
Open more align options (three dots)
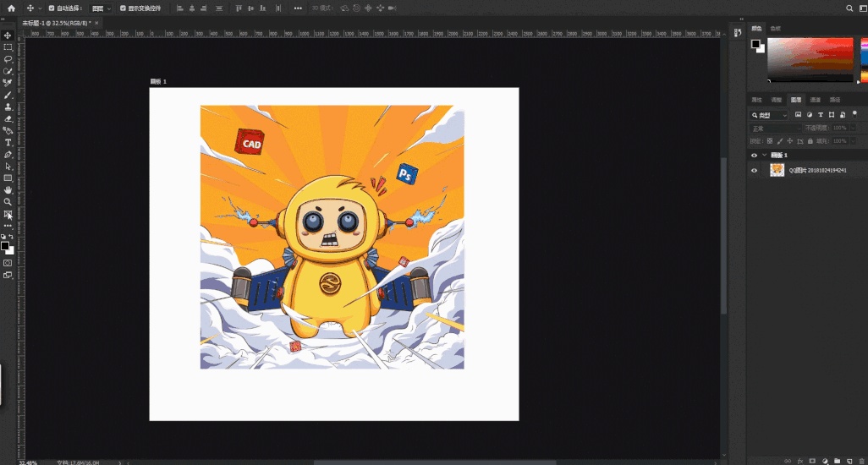(298, 8)
